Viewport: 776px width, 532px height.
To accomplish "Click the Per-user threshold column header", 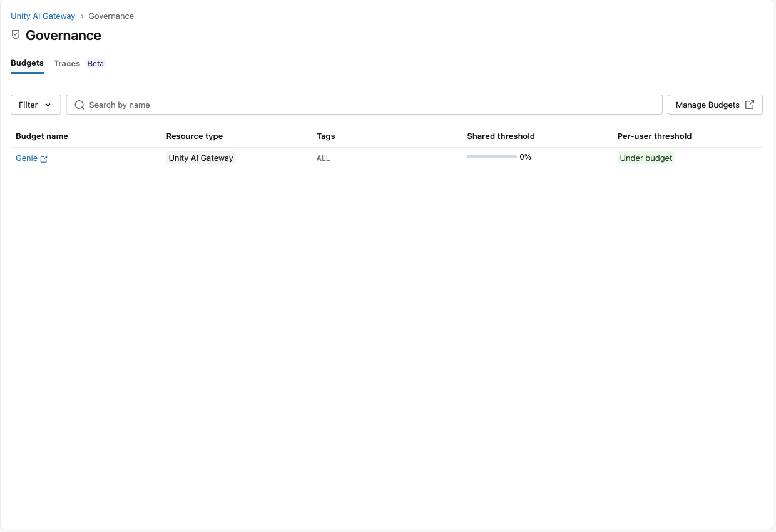I will coord(655,136).
